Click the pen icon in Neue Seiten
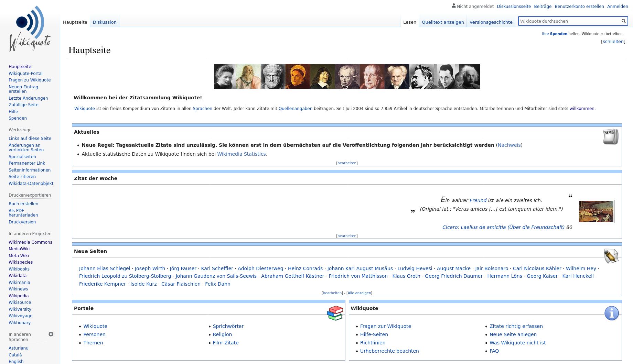Screen dimensions: 633x364 (611, 256)
